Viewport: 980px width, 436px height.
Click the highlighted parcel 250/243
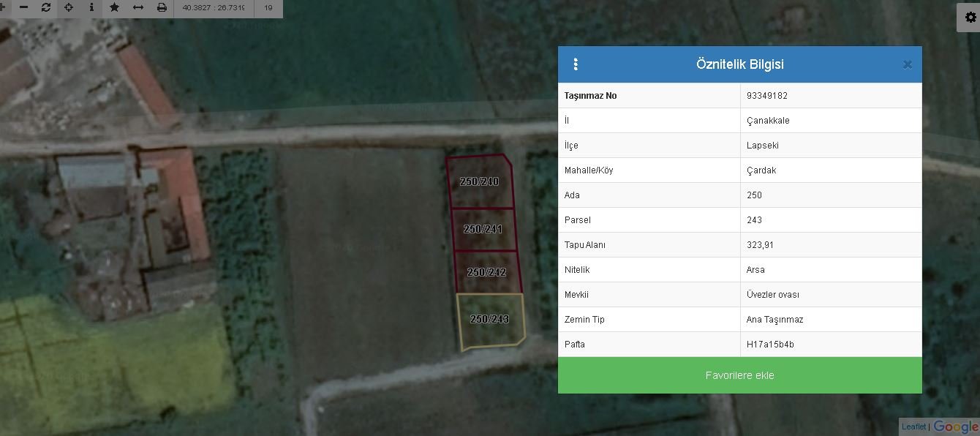489,320
